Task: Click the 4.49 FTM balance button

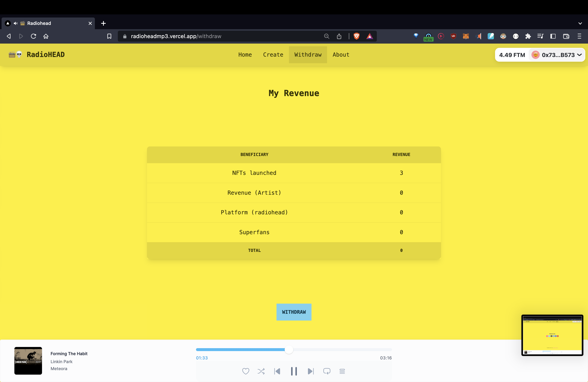Action: [x=512, y=55]
